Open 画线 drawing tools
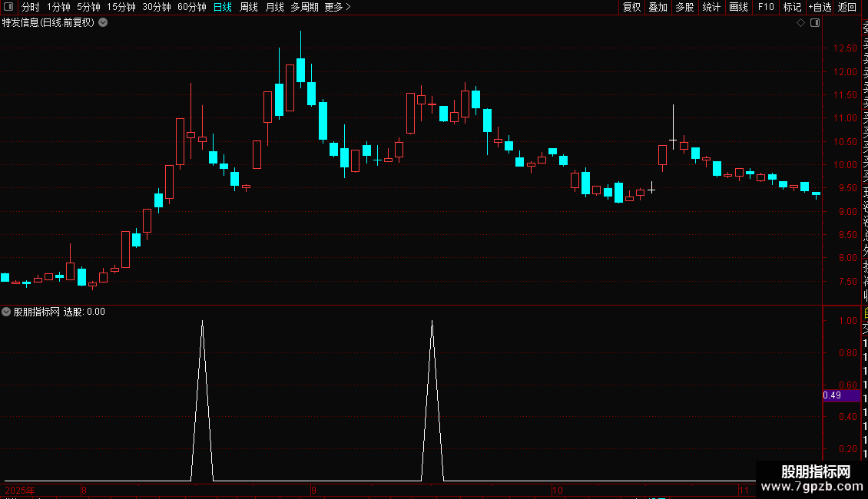Image resolution: width=868 pixels, height=499 pixels. pos(738,7)
